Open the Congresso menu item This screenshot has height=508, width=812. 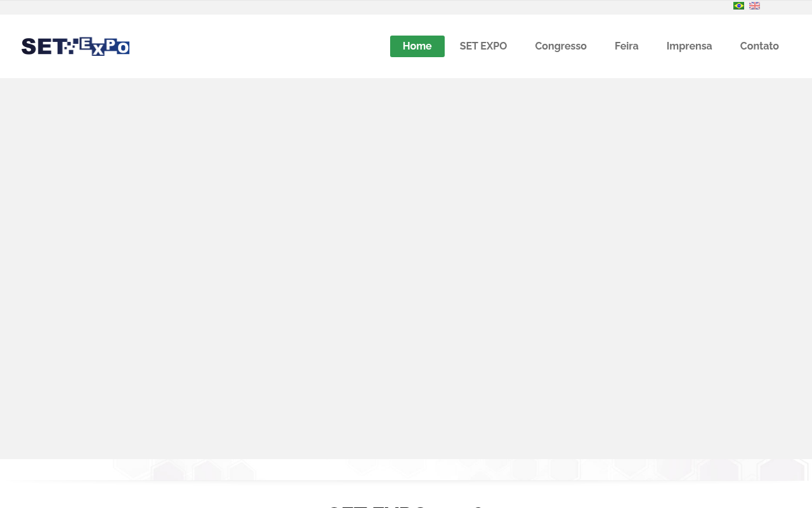561,46
